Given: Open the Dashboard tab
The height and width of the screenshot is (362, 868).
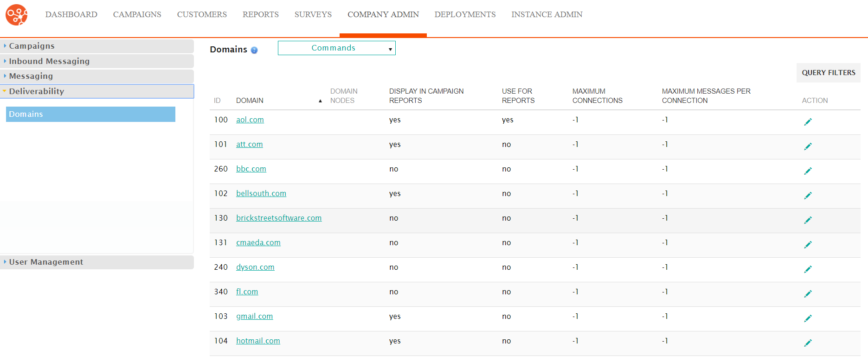Looking at the screenshot, I should tap(71, 14).
